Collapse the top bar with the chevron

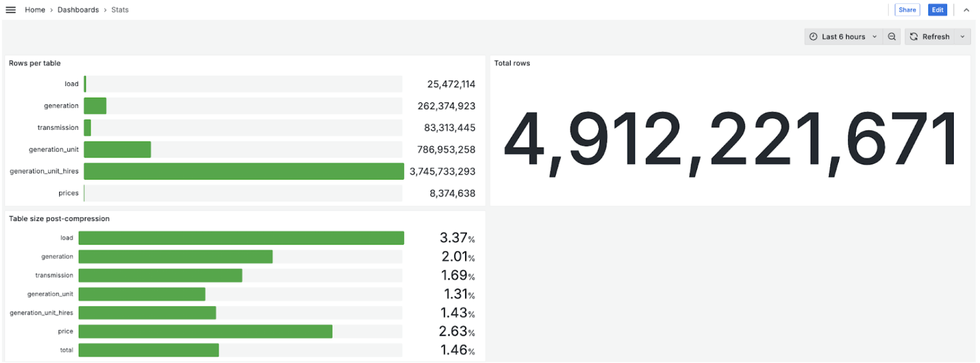(966, 10)
